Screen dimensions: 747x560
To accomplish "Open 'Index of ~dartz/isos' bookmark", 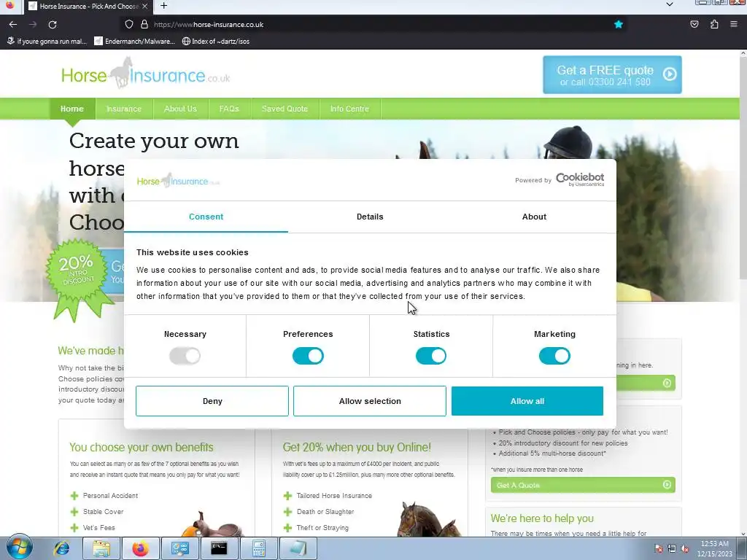I will (216, 42).
